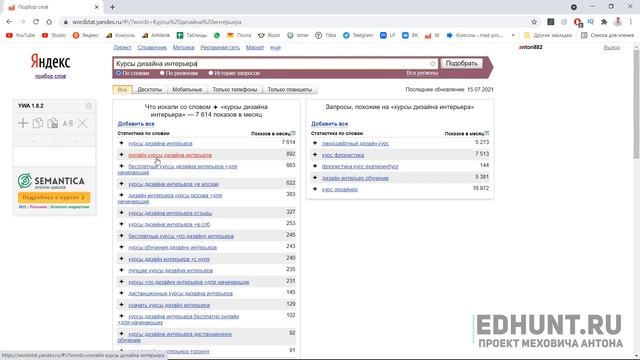Click the Выход logout link
This screenshot has height=360, width=640.
coord(611,48)
